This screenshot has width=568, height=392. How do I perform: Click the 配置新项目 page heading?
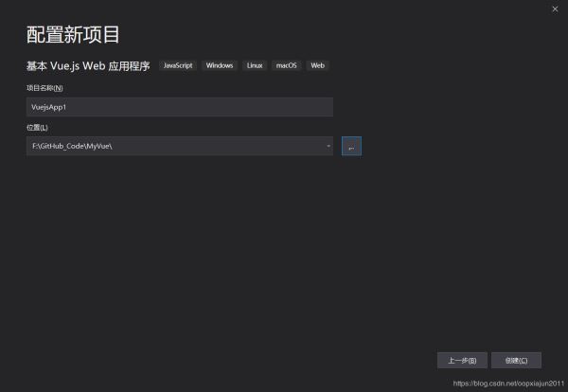coord(73,36)
